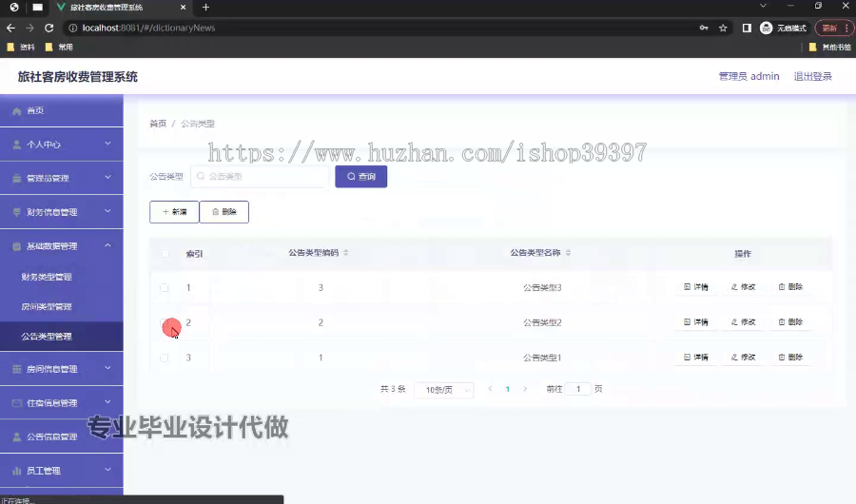The width and height of the screenshot is (856, 504).
Task: Click the 新增 add button
Action: click(x=174, y=212)
